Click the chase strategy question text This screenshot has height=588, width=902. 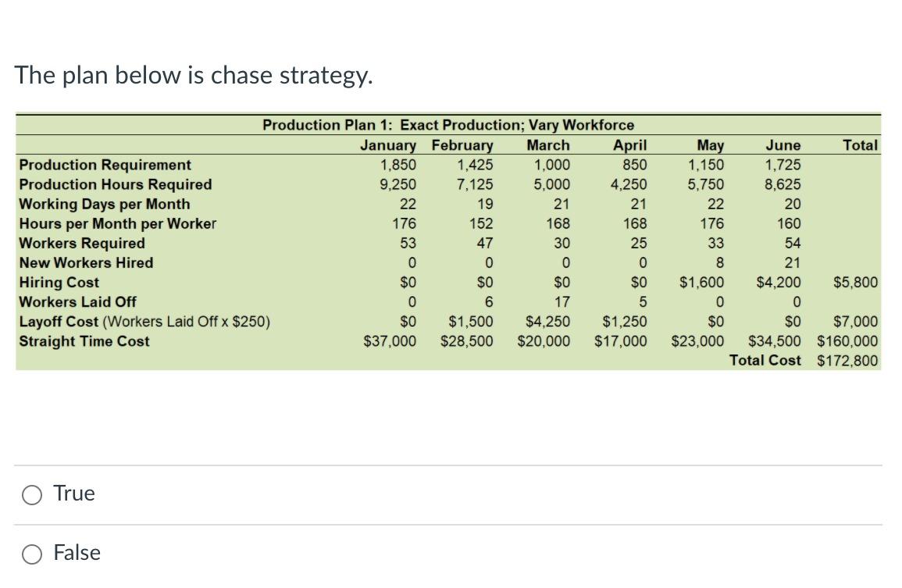coord(194,75)
